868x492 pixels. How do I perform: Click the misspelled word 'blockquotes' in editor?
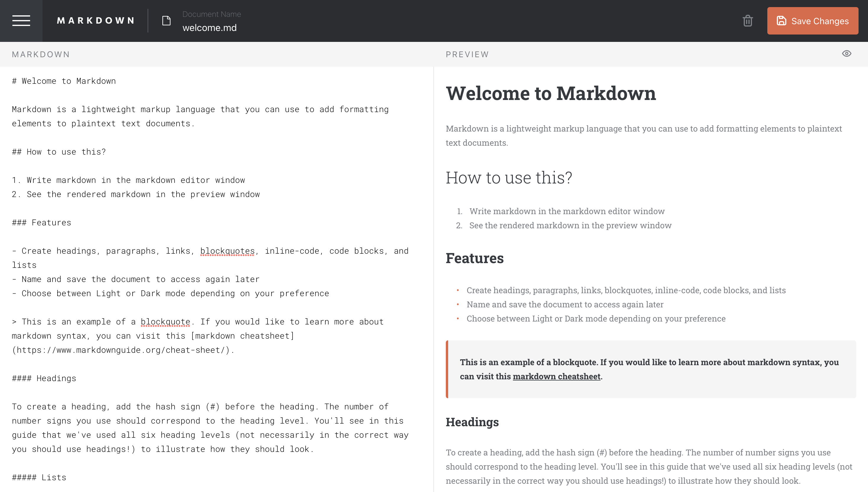pos(227,251)
